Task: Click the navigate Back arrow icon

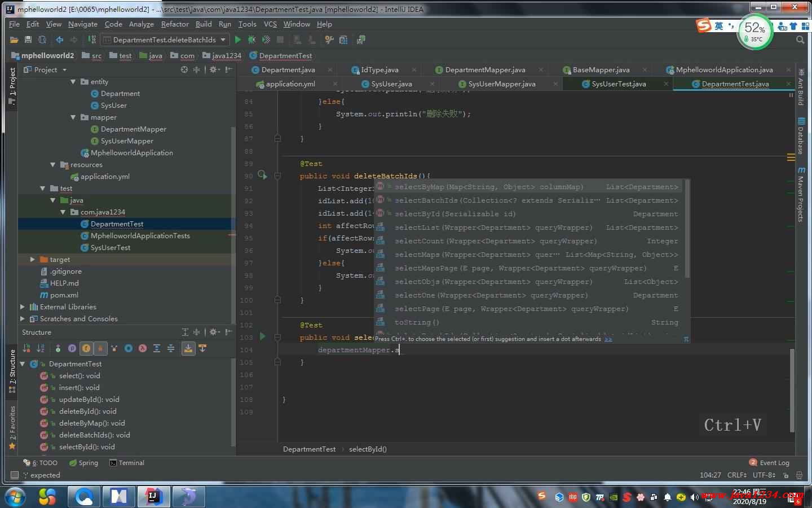Action: coord(59,40)
